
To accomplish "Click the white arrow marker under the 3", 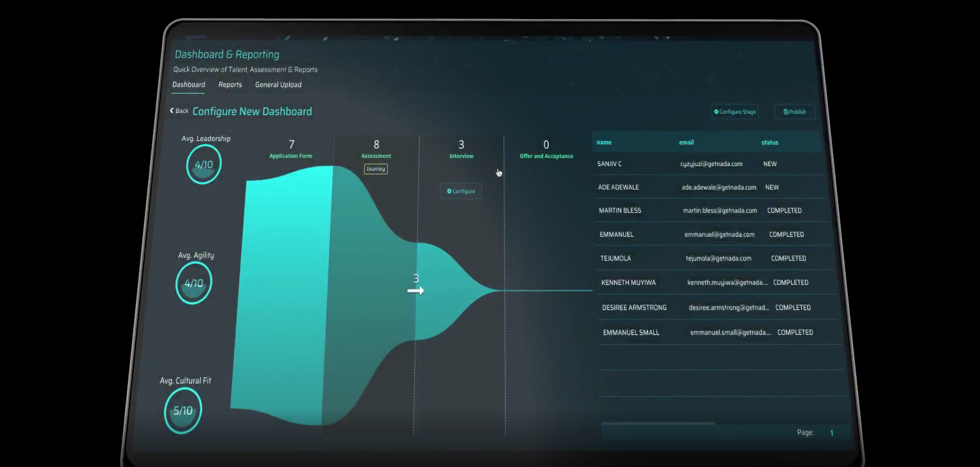I will pyautogui.click(x=416, y=291).
